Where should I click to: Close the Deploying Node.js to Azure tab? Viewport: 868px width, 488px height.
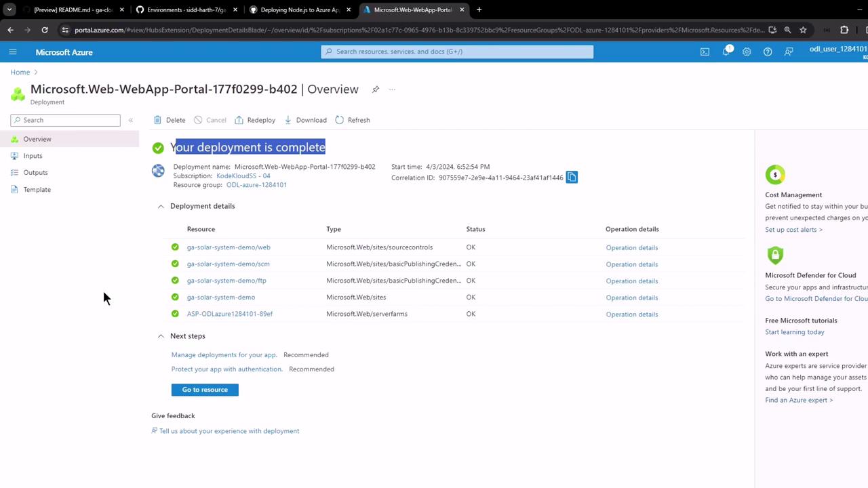(x=349, y=9)
